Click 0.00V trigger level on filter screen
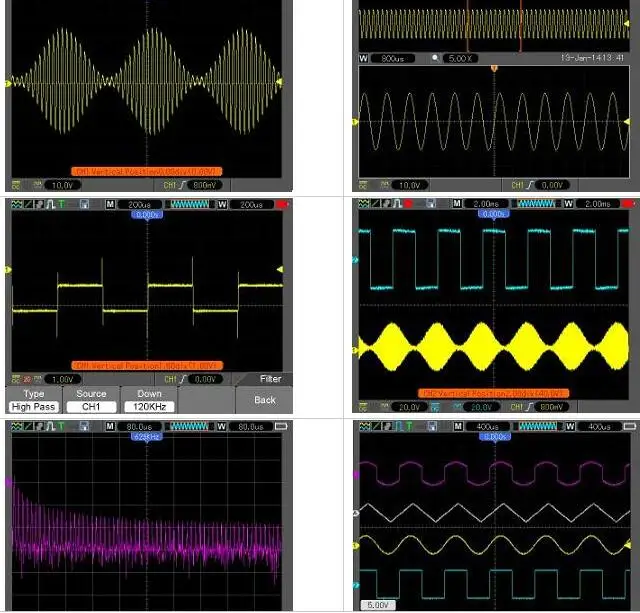Image resolution: width=640 pixels, height=613 pixels. pyautogui.click(x=205, y=379)
